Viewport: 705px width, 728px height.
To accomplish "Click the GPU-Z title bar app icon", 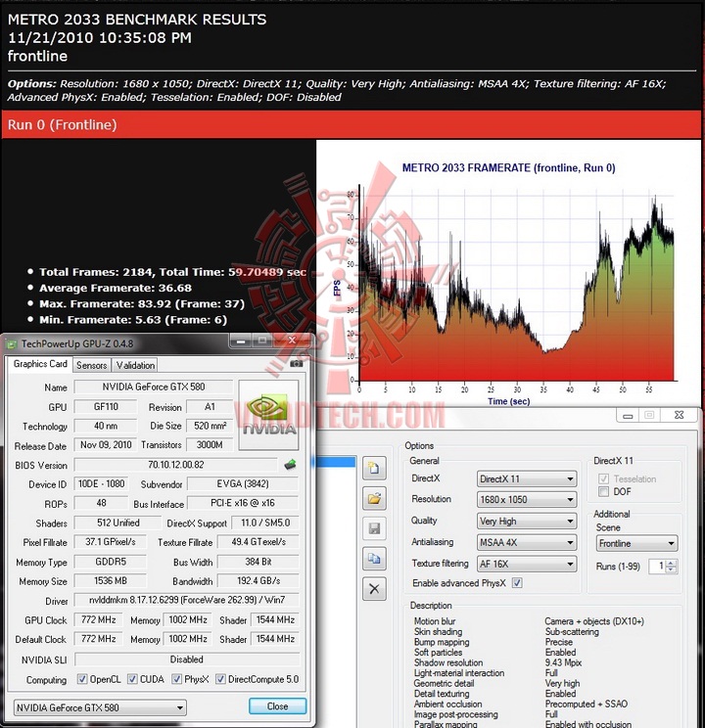I will point(11,344).
